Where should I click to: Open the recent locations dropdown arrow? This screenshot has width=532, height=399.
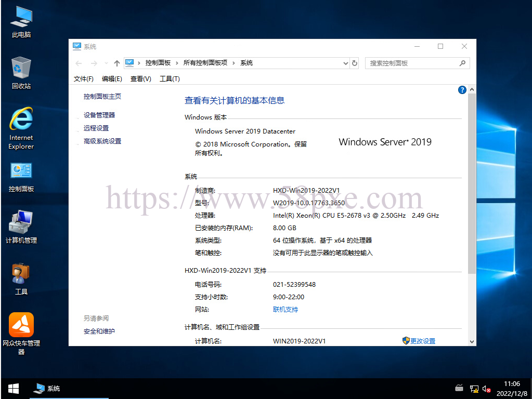(106, 63)
